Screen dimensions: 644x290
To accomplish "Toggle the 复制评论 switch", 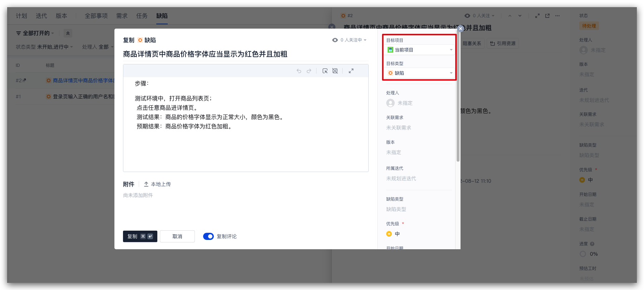I will pos(208,236).
